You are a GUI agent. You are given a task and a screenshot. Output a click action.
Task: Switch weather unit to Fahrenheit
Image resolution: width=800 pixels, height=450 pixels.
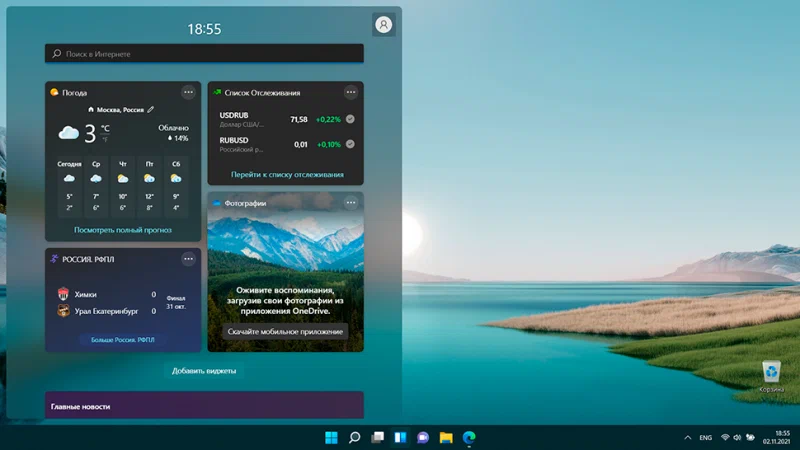coord(105,138)
